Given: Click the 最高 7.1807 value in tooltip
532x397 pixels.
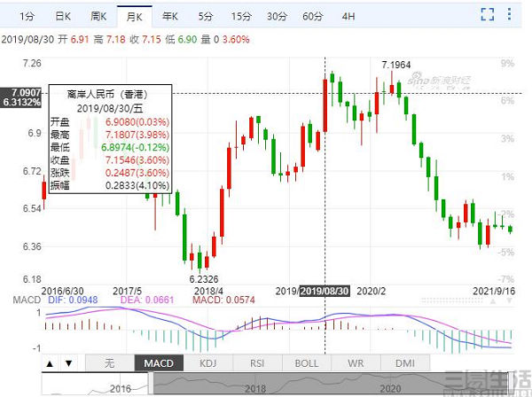Looking at the screenshot, I should click(x=137, y=135).
